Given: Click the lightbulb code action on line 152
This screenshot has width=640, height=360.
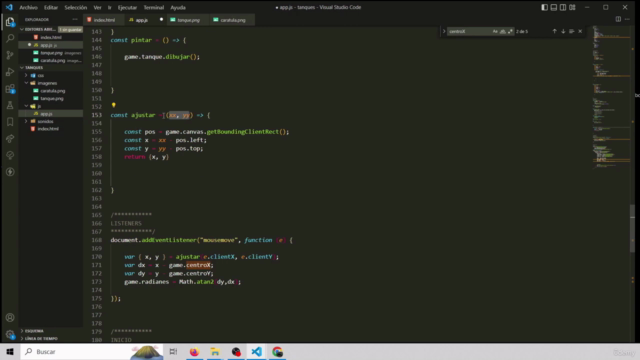Looking at the screenshot, I should tap(113, 105).
